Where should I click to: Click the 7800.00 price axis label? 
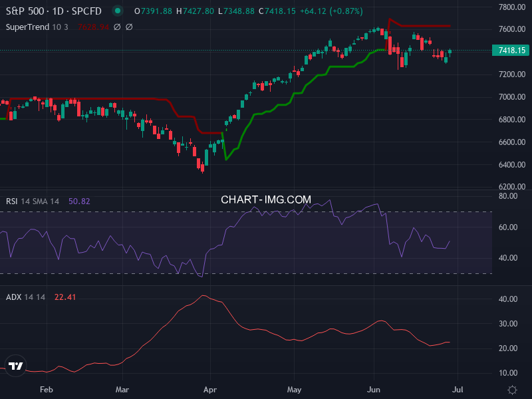[512, 7]
